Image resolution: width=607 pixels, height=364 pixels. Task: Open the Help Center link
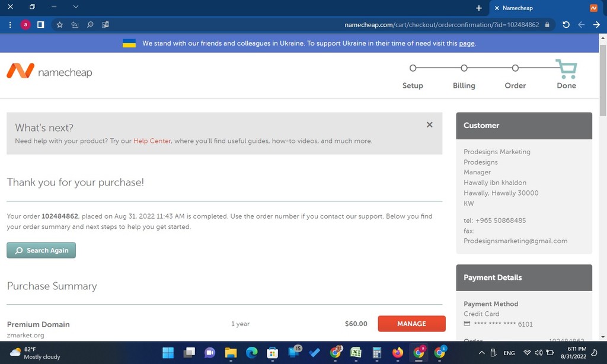(152, 141)
